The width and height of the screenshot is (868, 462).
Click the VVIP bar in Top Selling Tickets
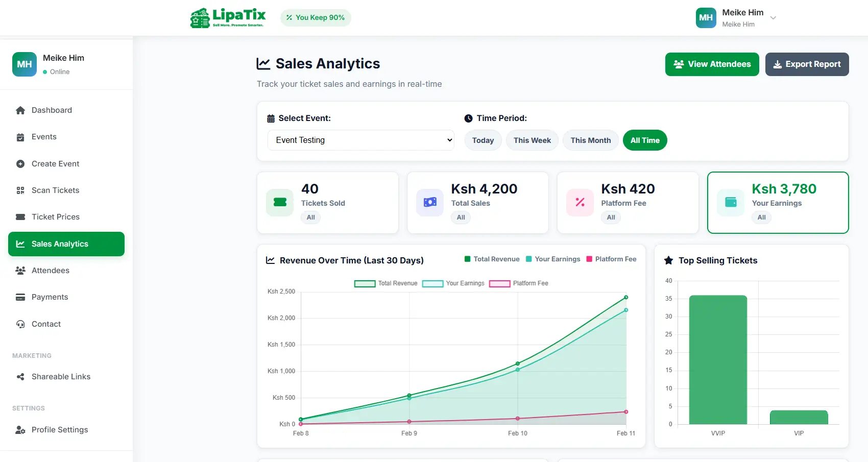coord(718,360)
